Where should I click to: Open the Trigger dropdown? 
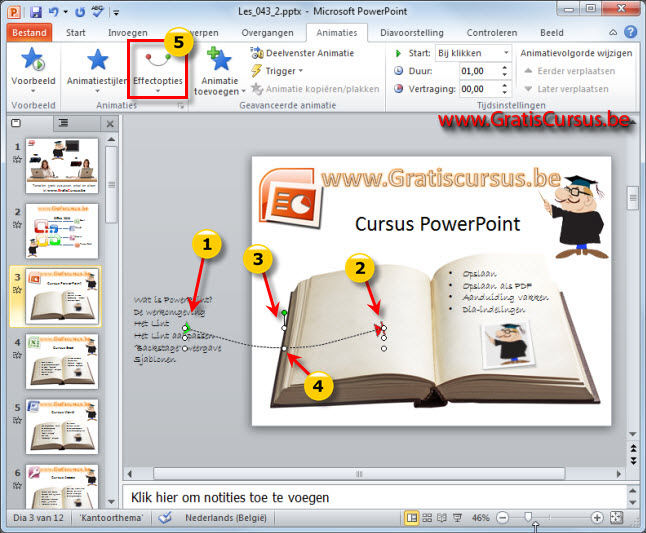277,71
